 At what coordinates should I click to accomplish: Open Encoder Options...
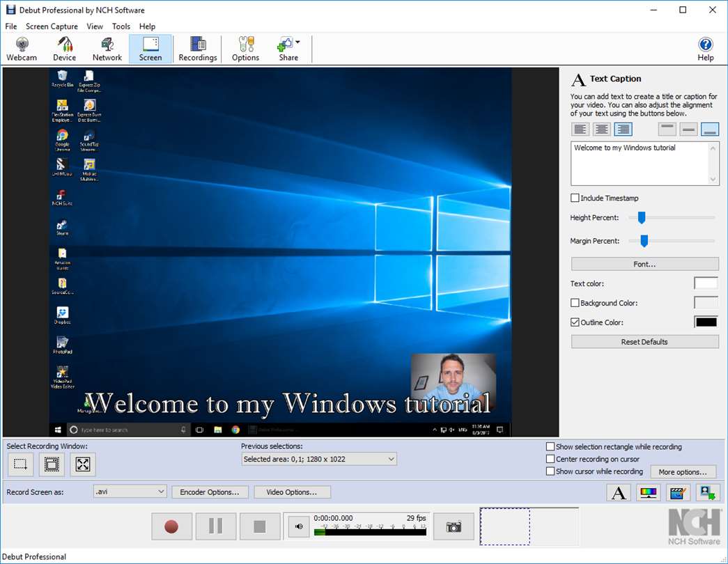[x=210, y=492]
